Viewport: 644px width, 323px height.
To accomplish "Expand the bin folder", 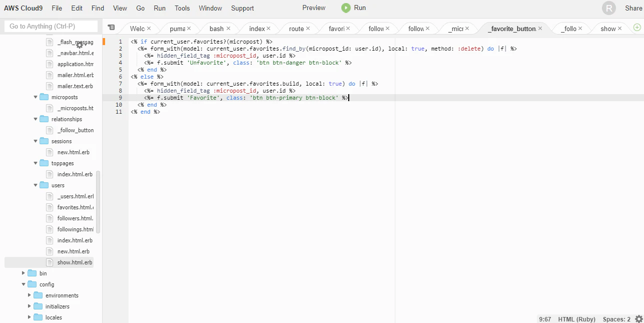I will 23,273.
